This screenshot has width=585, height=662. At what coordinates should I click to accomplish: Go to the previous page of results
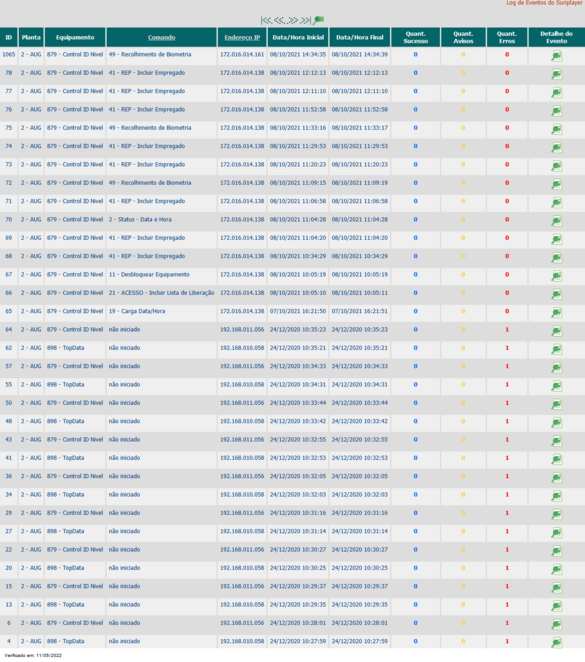279,20
